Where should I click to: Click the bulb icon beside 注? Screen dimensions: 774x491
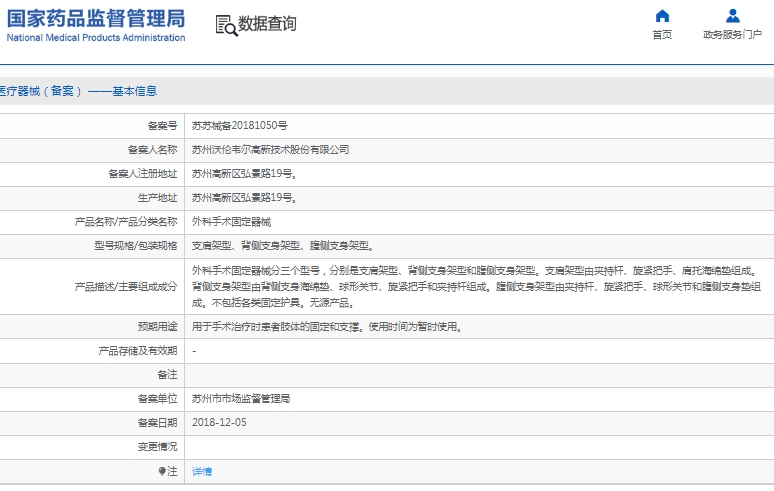(x=162, y=471)
